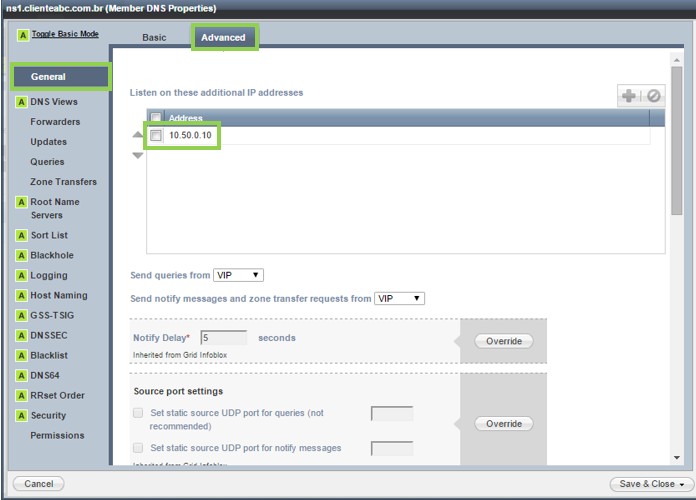Click the A icon next to Security
Image resolution: width=696 pixels, height=500 pixels.
[x=21, y=415]
